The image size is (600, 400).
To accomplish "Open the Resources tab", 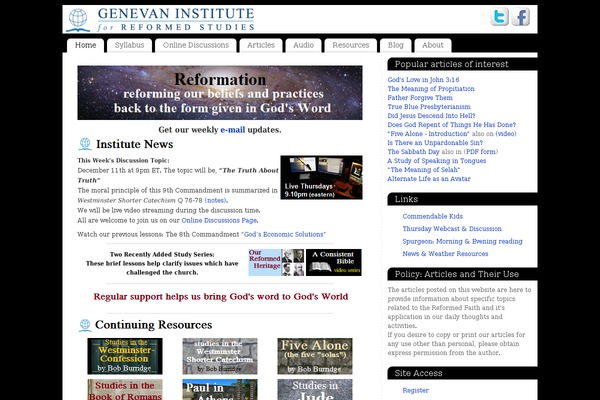I will 351,45.
